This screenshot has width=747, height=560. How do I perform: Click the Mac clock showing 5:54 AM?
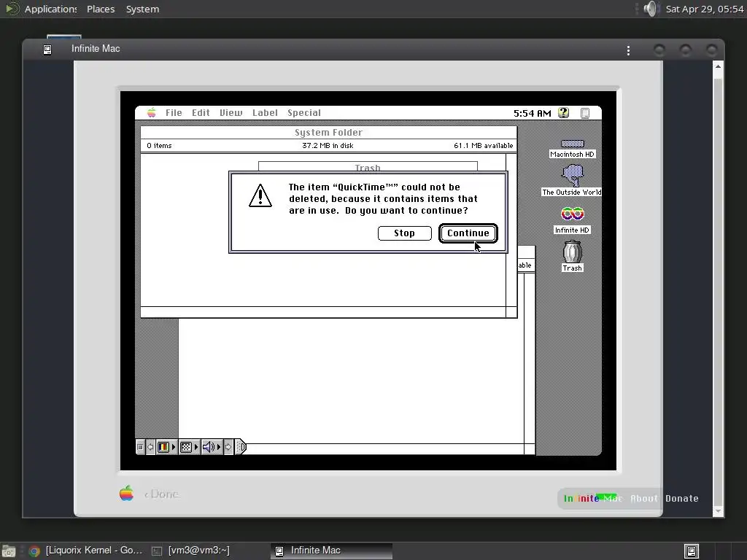[532, 113]
